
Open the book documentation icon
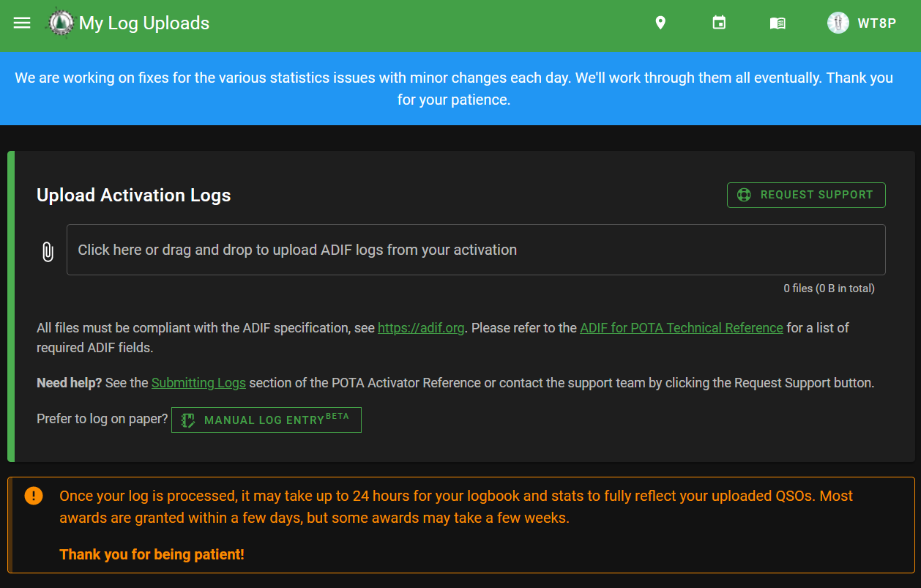pos(778,23)
